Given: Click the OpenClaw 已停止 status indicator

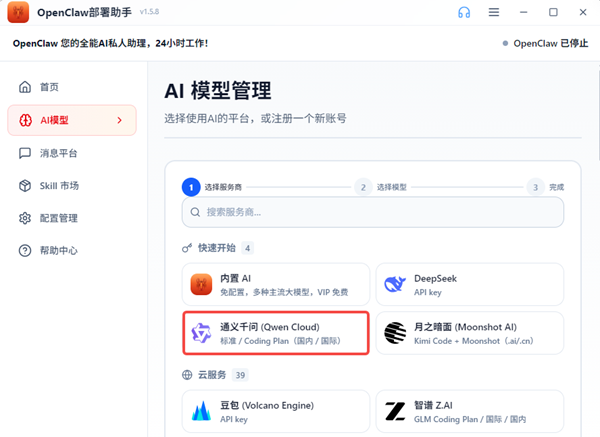Looking at the screenshot, I should tap(545, 43).
